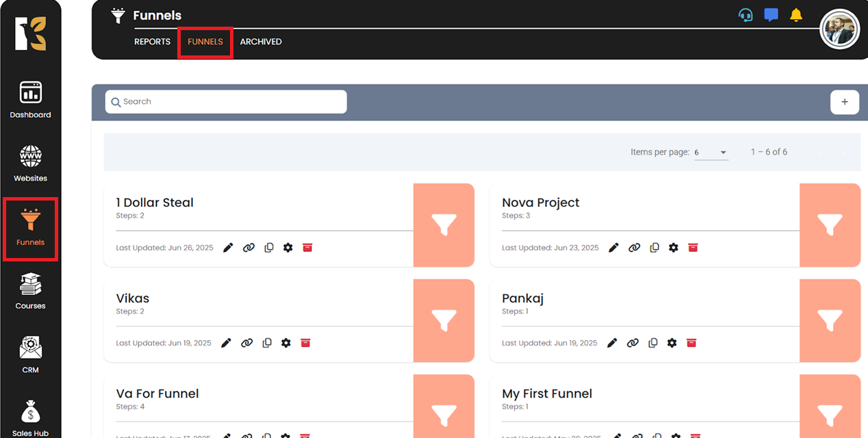Open the chat messages icon
This screenshot has height=438, width=868.
pos(771,15)
